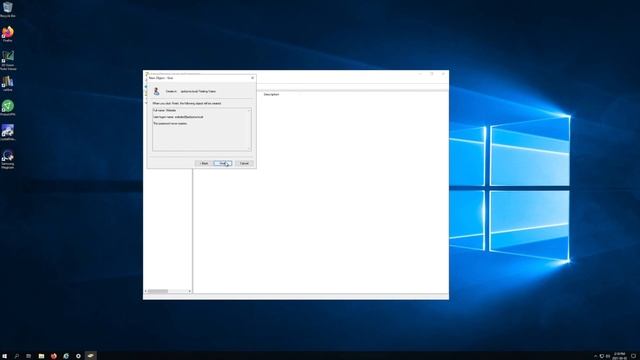Click Finish in the New Object - User dialog
640x360 pixels.
pos(223,163)
